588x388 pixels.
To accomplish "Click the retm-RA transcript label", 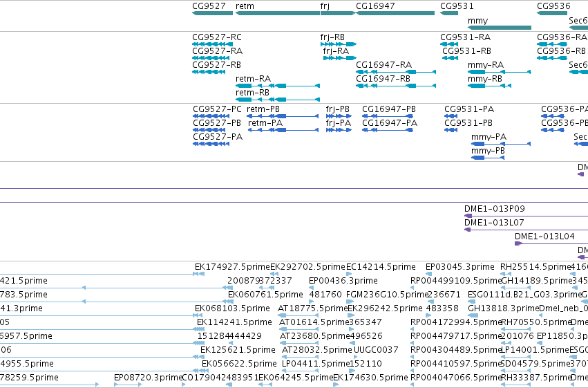I will (253, 79).
